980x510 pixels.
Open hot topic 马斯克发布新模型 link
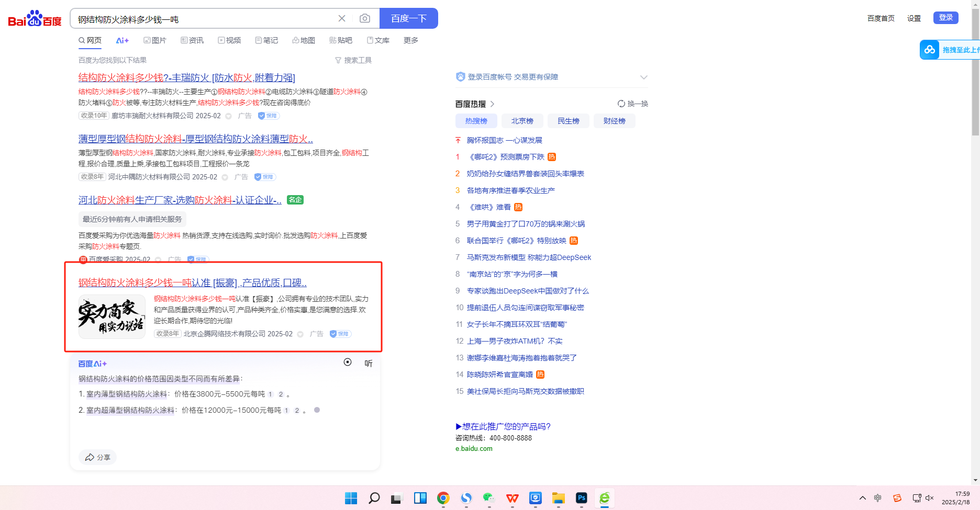(x=529, y=257)
